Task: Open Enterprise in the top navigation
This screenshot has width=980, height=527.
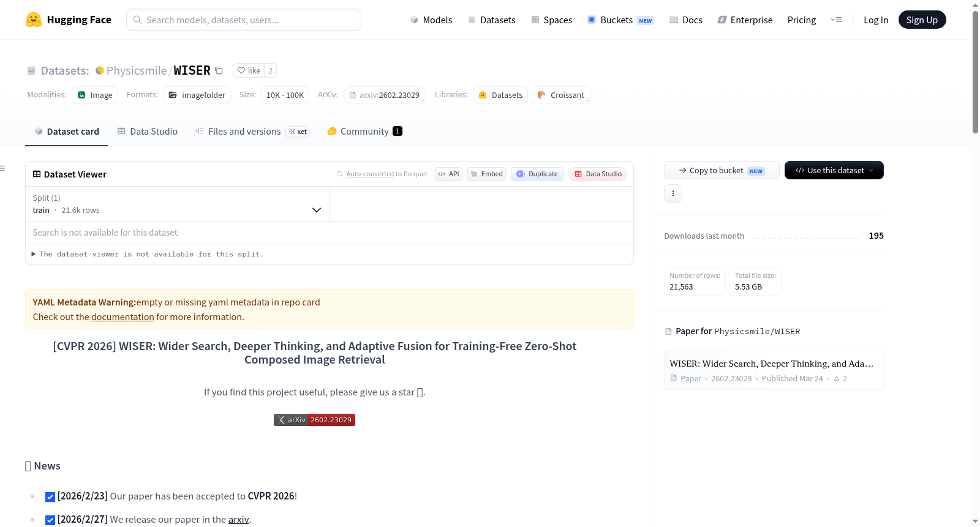Action: click(x=745, y=20)
